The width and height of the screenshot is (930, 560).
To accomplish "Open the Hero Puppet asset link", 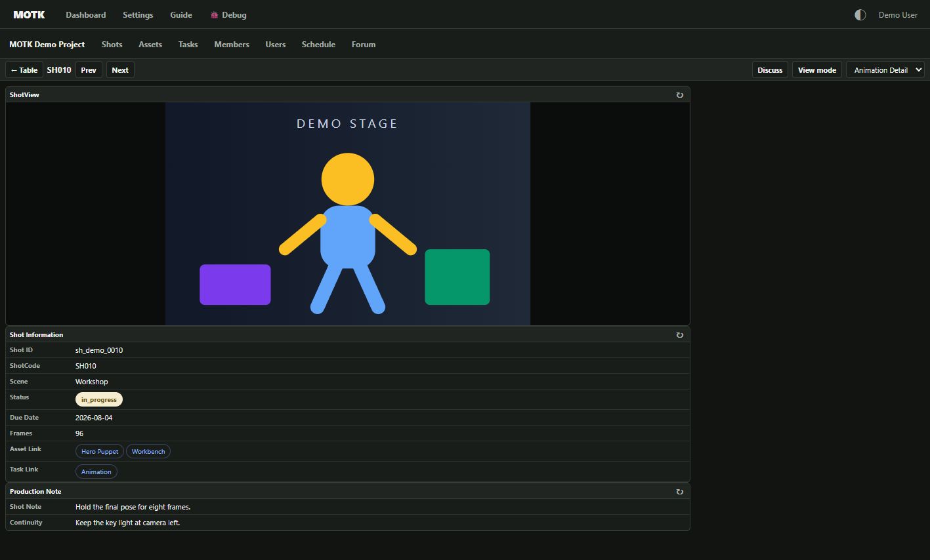I will click(x=100, y=452).
